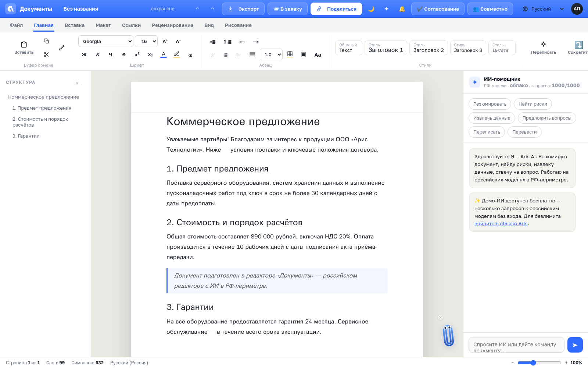Click the Aa change case icon
Viewport: 588px width, 368px height.
(x=318, y=55)
